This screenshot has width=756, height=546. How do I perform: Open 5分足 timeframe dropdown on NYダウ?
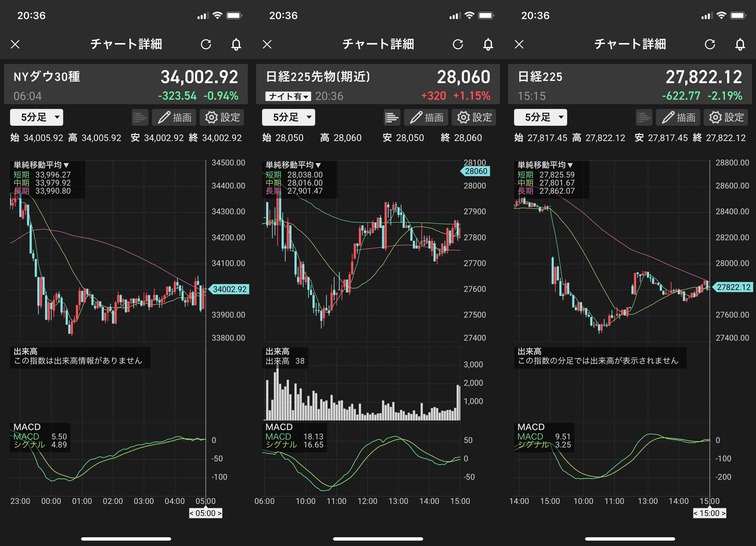36,117
